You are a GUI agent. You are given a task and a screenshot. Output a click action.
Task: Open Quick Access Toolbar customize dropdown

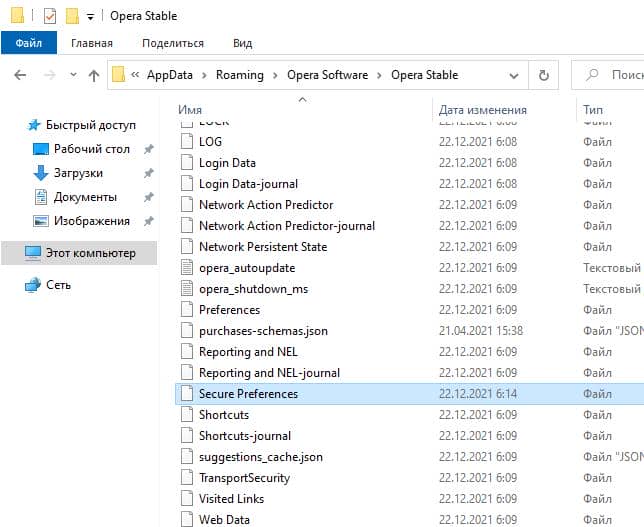(x=91, y=17)
